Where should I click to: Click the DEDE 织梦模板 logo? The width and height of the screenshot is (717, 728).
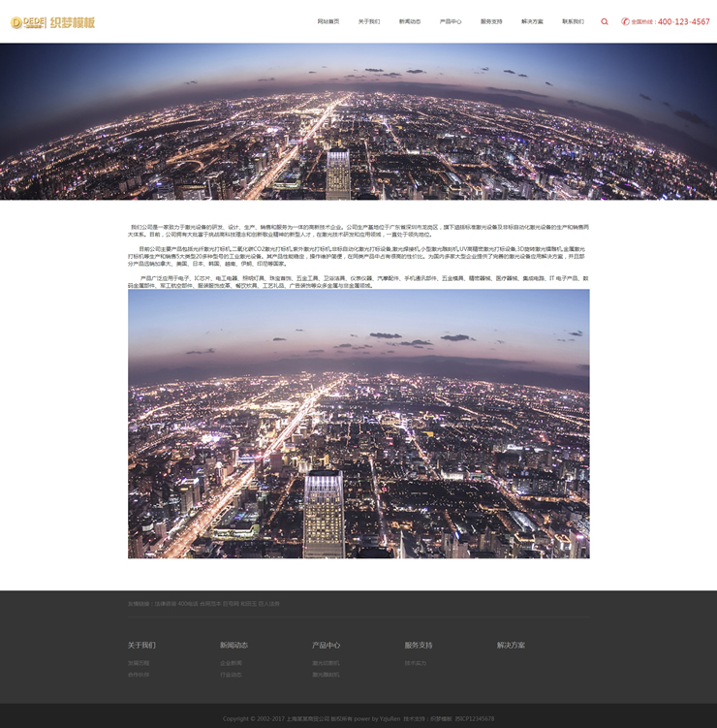point(53,21)
